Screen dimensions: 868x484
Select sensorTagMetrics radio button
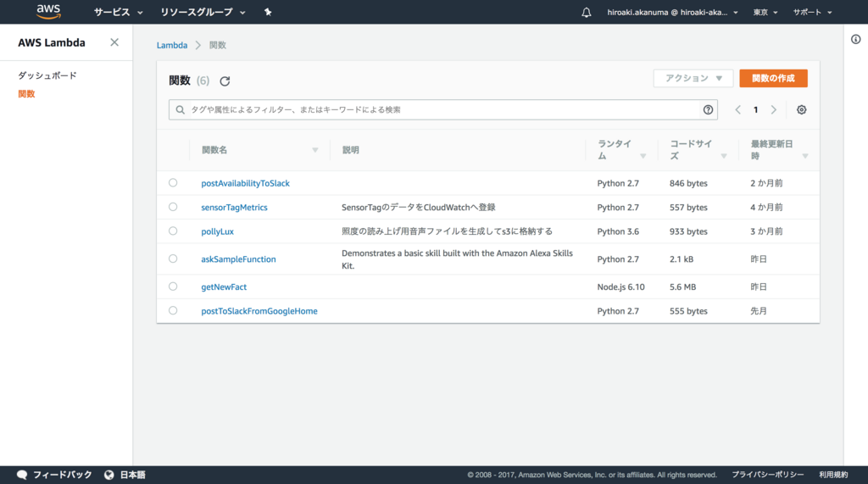tap(173, 207)
